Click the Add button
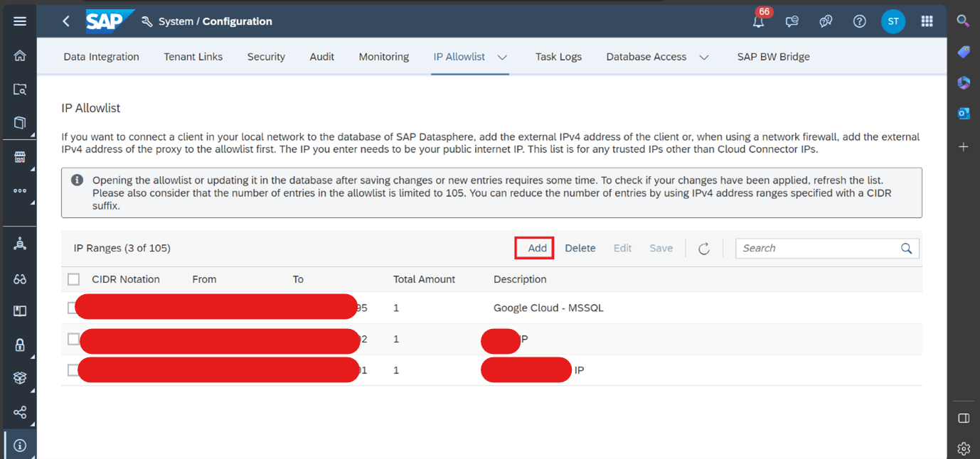 [537, 248]
